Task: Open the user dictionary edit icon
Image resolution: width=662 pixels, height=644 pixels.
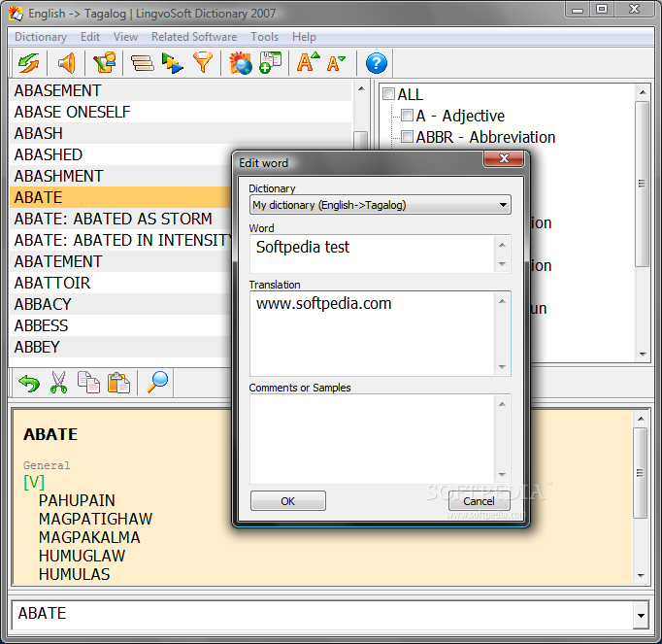Action: pyautogui.click(x=104, y=63)
